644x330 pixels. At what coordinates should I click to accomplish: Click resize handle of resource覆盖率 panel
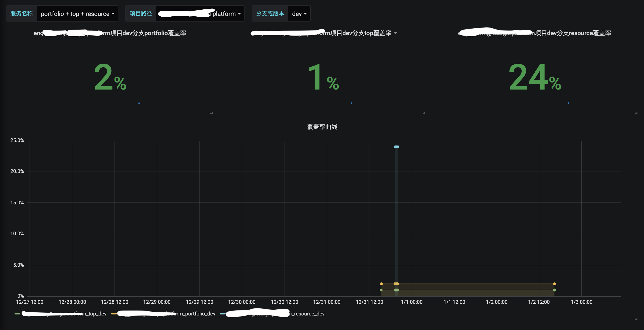636,113
